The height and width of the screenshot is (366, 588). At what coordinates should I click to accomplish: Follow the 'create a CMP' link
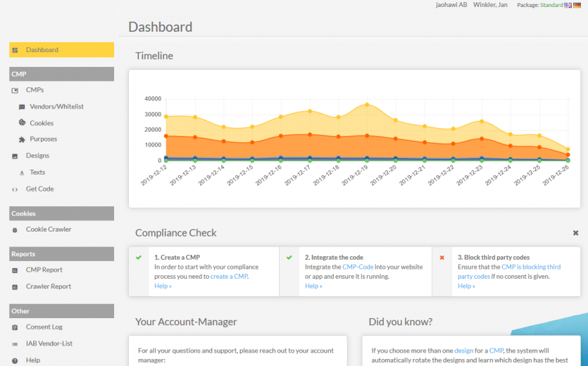229,276
